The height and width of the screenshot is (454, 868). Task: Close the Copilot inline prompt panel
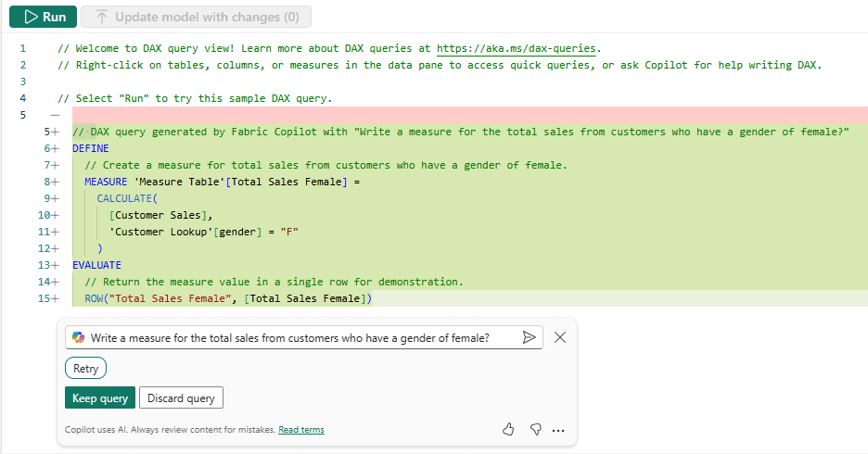coord(559,337)
